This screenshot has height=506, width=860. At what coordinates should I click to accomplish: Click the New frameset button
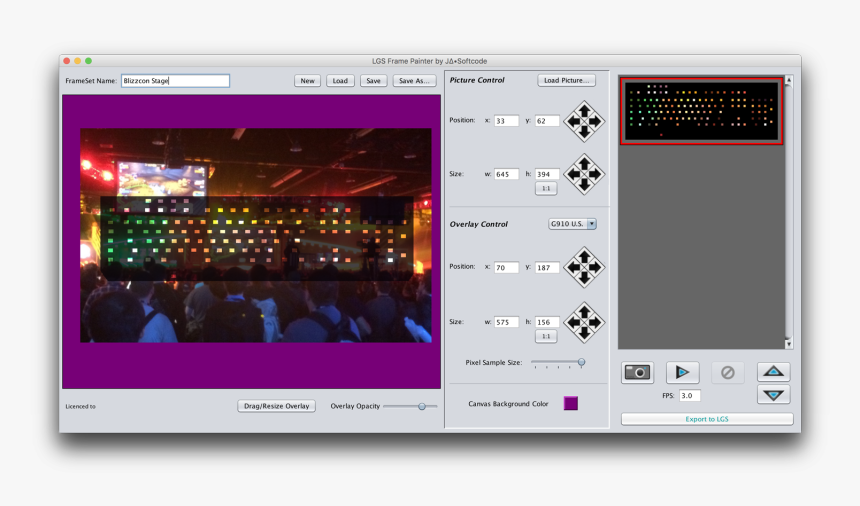click(x=307, y=81)
